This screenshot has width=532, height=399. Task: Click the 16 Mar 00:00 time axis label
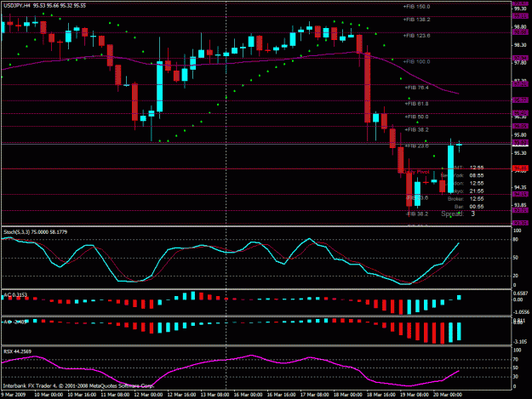pos(248,395)
